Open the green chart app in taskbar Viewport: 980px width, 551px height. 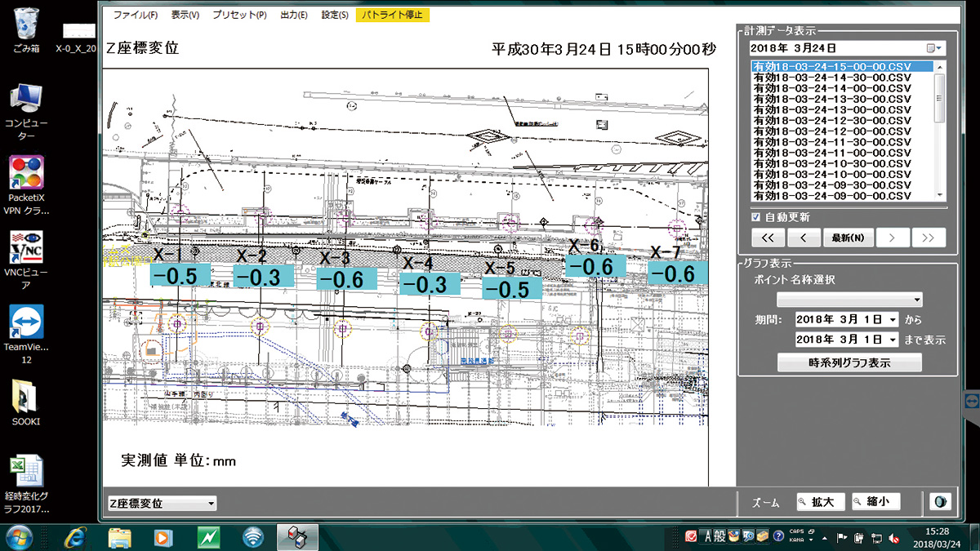[x=210, y=537]
